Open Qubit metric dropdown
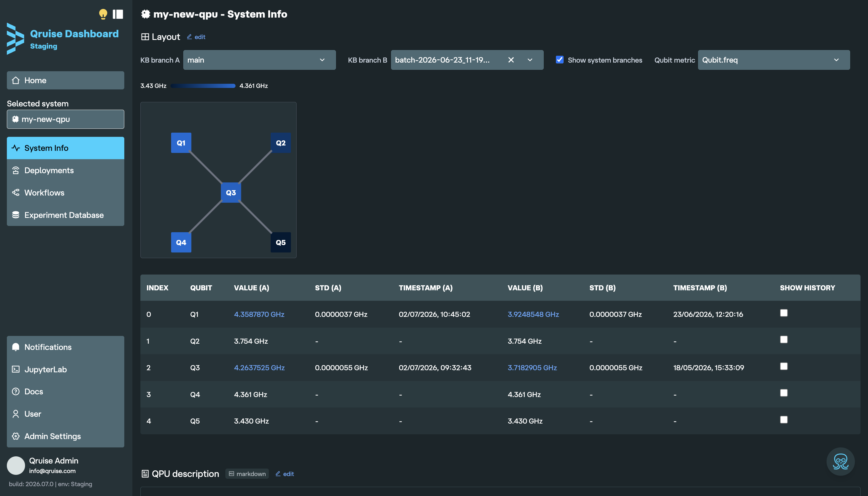 [774, 60]
